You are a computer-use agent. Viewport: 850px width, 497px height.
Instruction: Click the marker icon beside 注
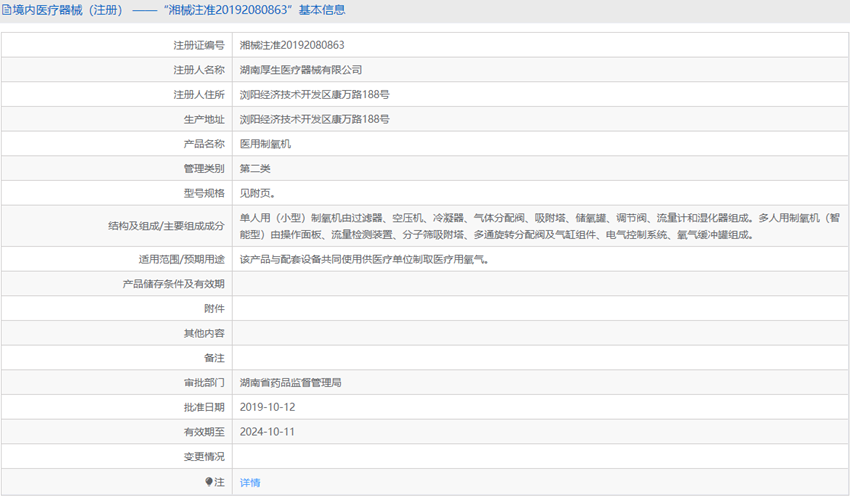click(209, 481)
